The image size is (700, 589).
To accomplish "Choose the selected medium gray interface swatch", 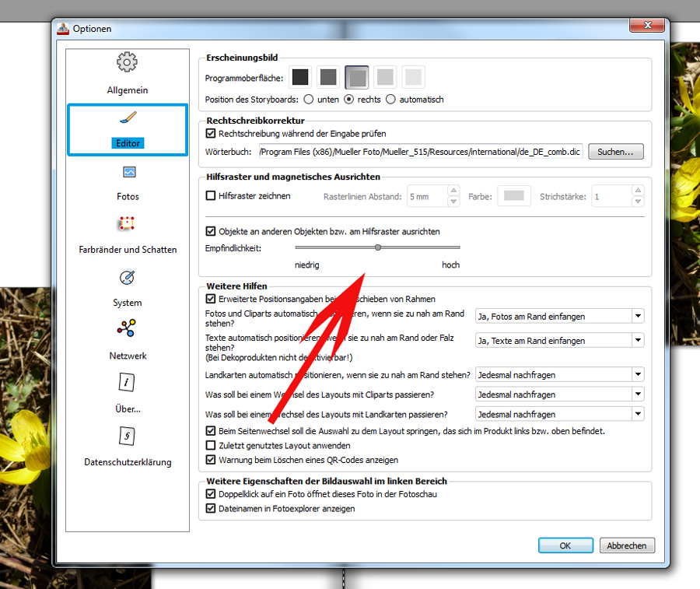I will point(357,77).
